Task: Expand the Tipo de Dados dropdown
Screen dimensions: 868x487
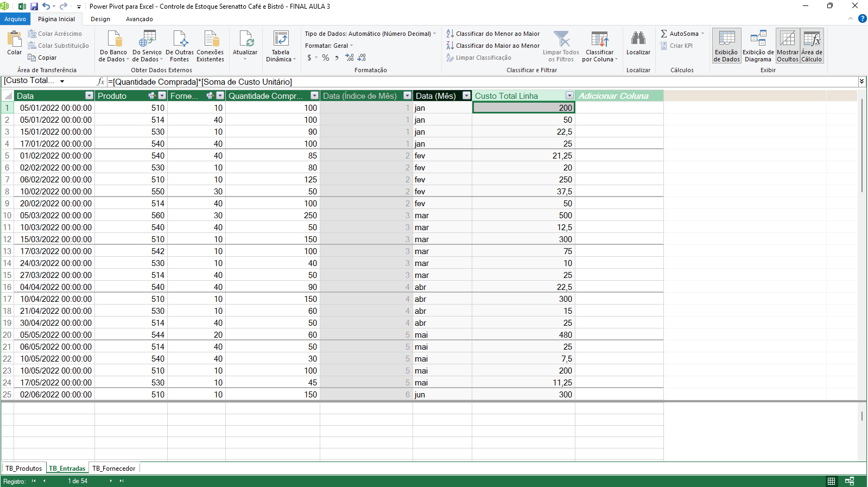Action: coord(435,34)
